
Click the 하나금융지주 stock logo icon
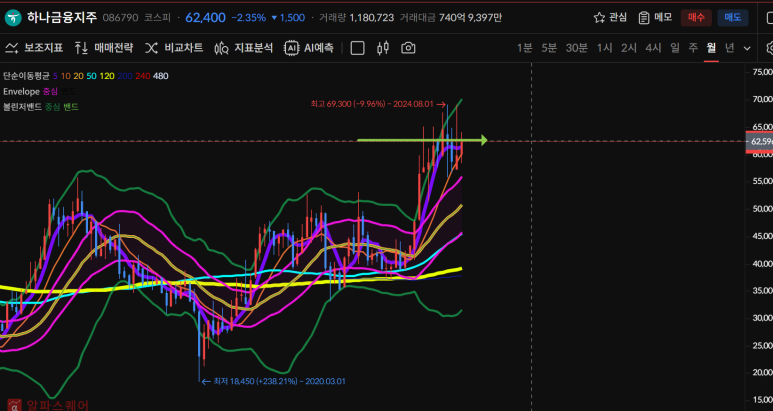pyautogui.click(x=13, y=18)
